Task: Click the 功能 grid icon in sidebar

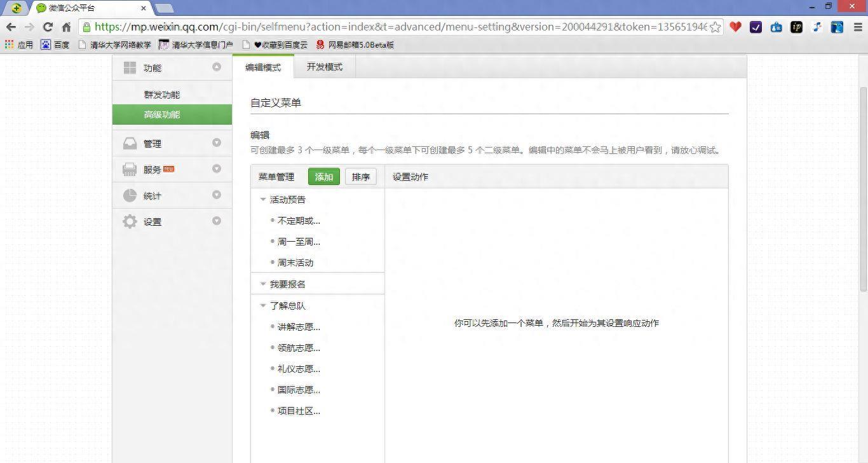Action: 130,67
